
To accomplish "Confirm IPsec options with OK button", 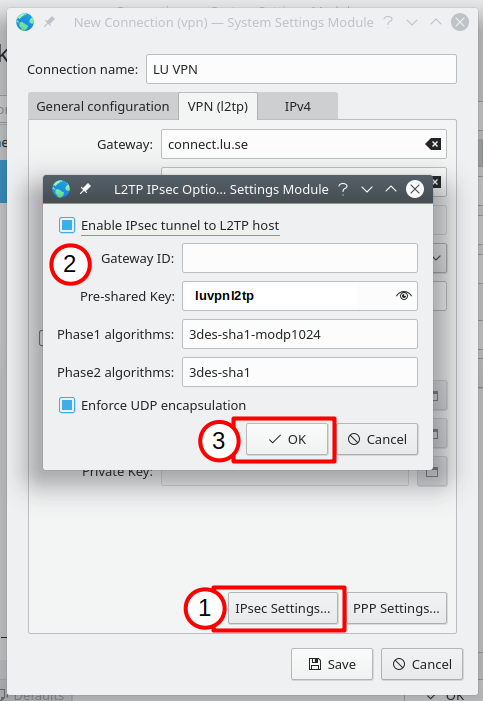I will pos(287,439).
